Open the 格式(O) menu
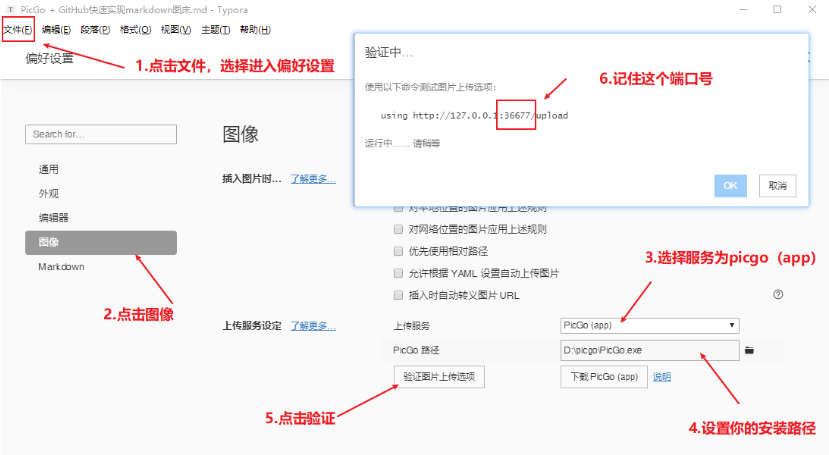 click(135, 30)
